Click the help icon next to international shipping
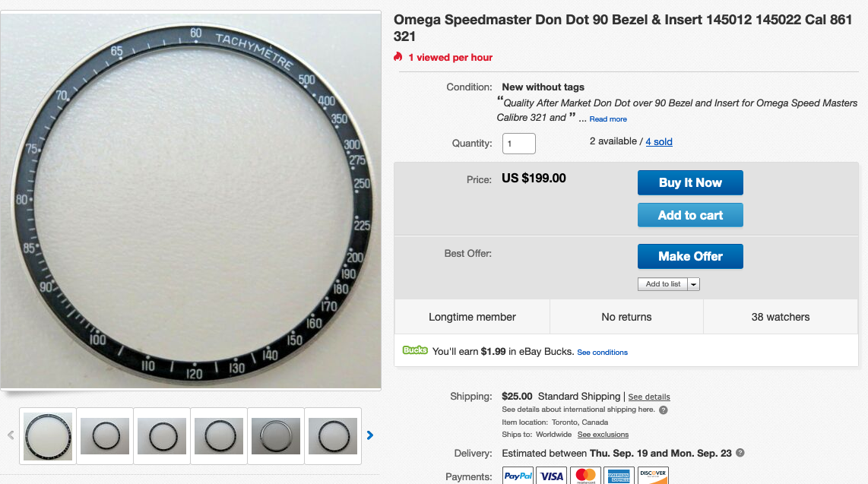This screenshot has height=484, width=868. [x=664, y=410]
